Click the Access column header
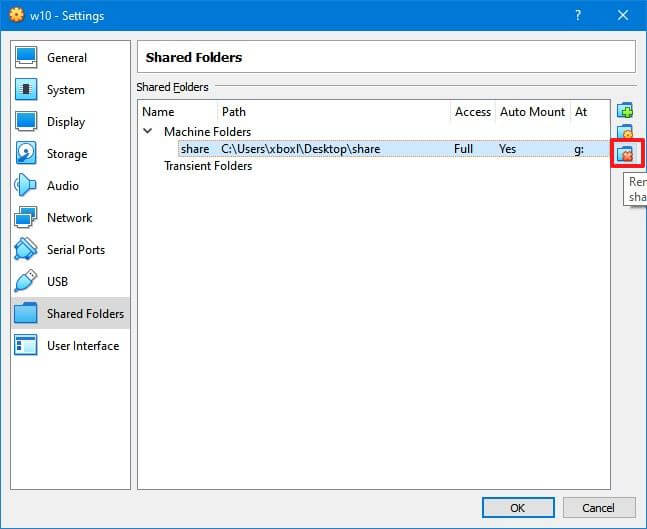Image resolution: width=647 pixels, height=529 pixels. [473, 112]
